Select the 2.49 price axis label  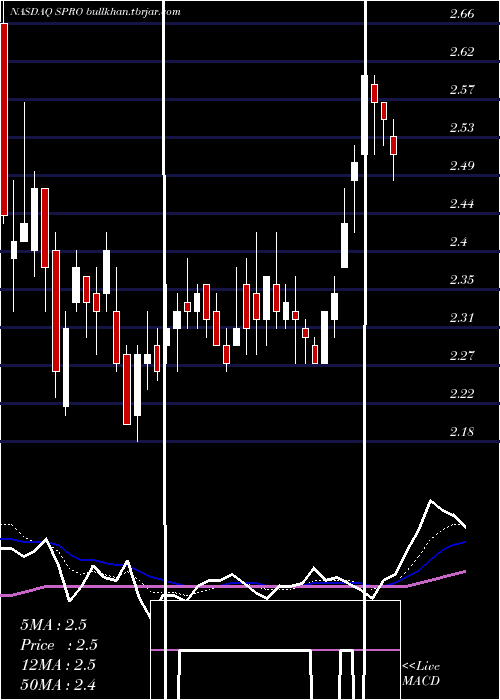tap(462, 166)
